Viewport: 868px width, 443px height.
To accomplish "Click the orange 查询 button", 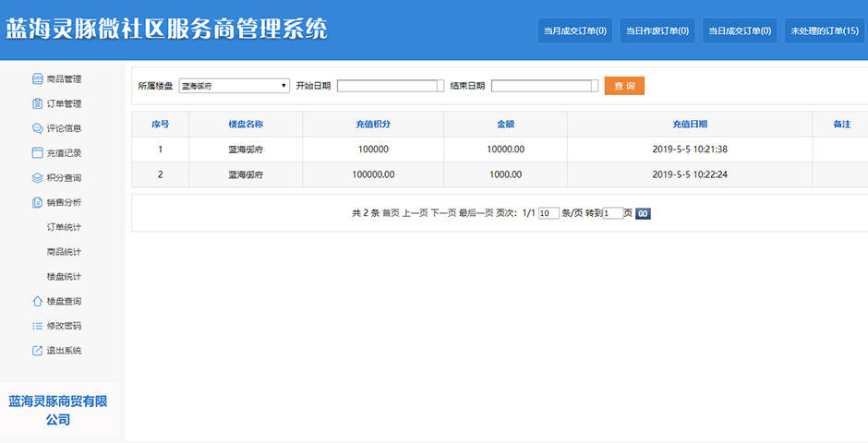I will (x=624, y=86).
